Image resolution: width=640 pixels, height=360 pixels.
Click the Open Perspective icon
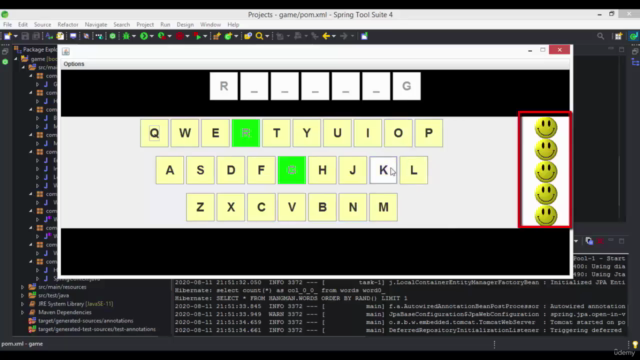[x=618, y=36]
